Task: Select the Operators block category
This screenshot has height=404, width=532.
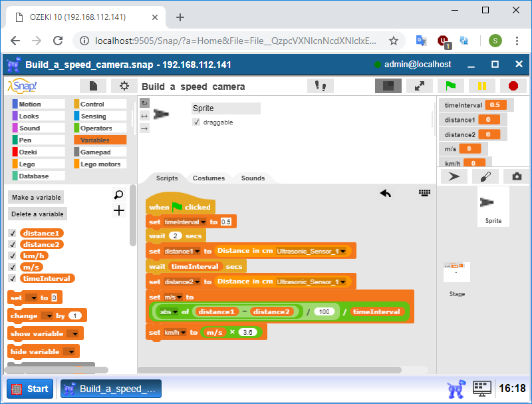Action: pos(96,128)
